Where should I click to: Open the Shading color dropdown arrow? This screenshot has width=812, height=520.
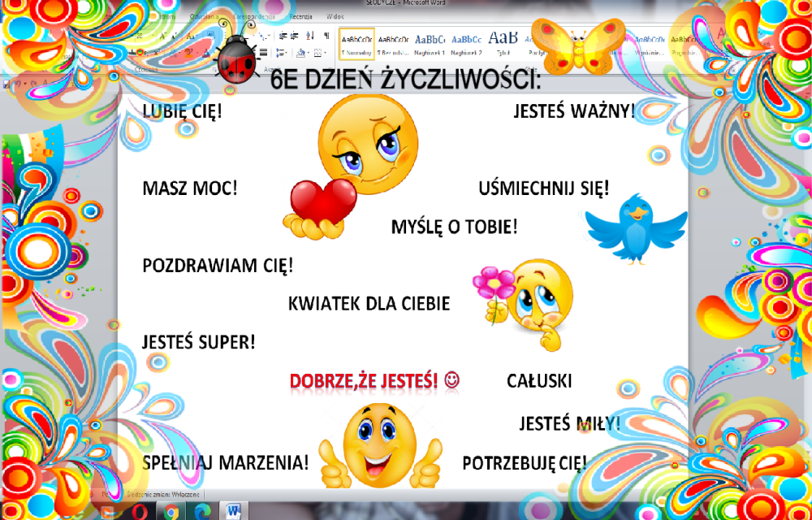(308, 52)
